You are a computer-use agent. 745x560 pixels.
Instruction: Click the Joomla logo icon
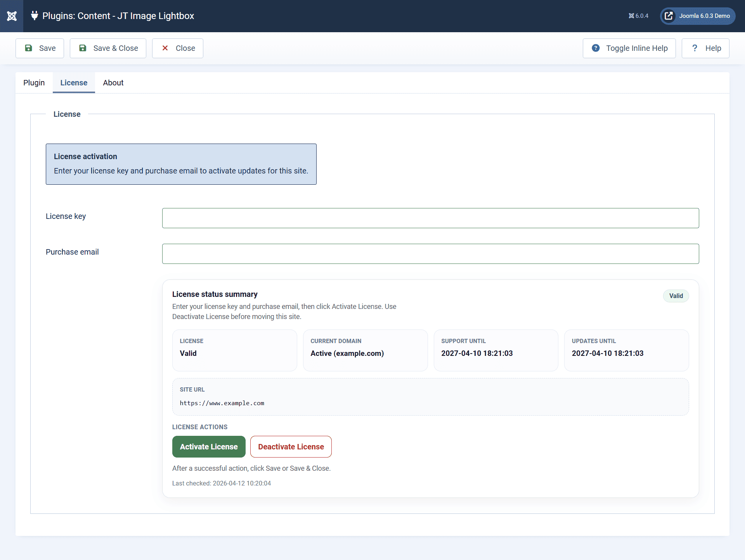[x=12, y=16]
